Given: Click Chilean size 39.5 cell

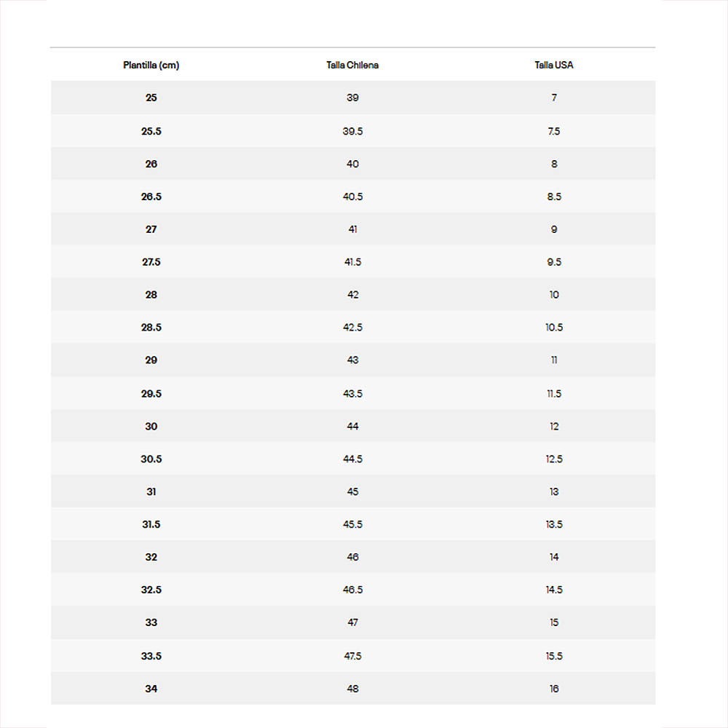Looking at the screenshot, I should coord(352,131).
